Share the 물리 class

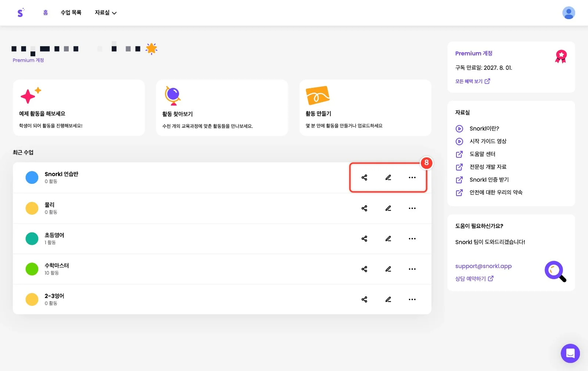pos(364,208)
